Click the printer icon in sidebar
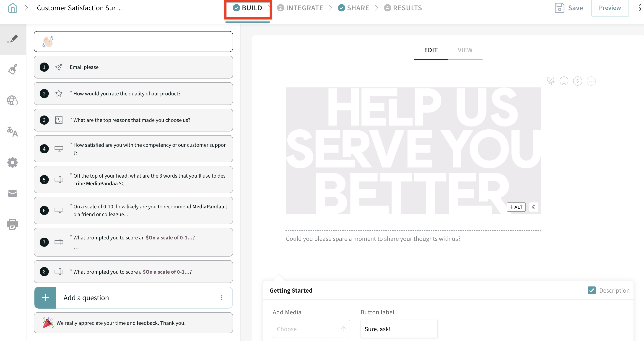 pos(13,224)
